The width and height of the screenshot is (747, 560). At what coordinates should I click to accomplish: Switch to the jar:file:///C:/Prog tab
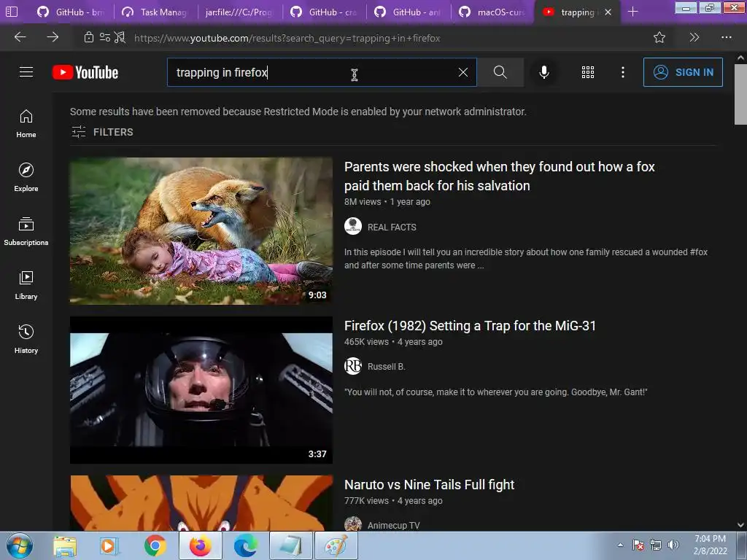(x=239, y=12)
